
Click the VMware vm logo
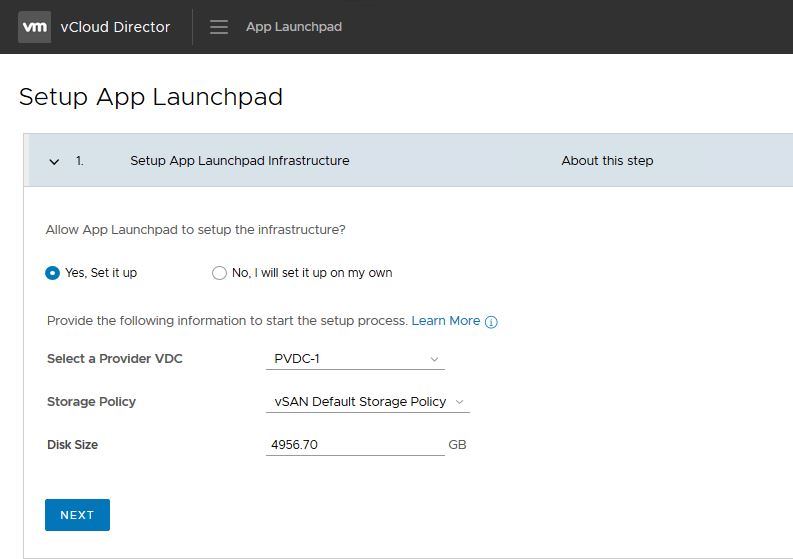pos(34,27)
